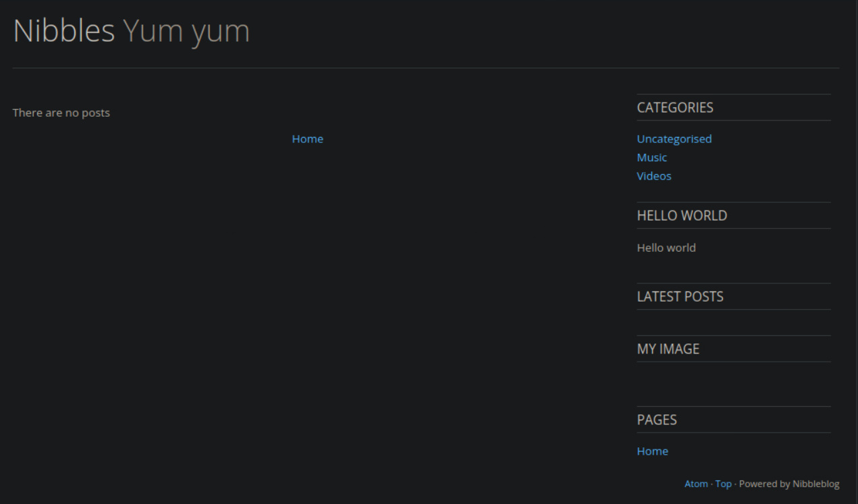
Task: Click the PAGES sidebar heading
Action: tap(657, 420)
